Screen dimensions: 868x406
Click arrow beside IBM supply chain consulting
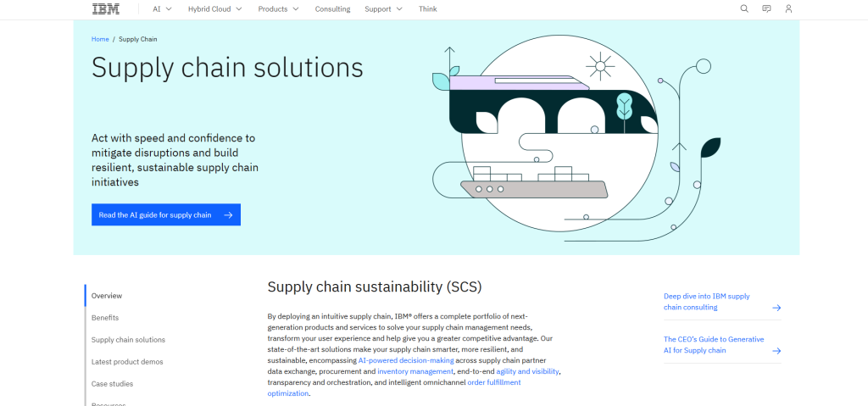tap(776, 308)
